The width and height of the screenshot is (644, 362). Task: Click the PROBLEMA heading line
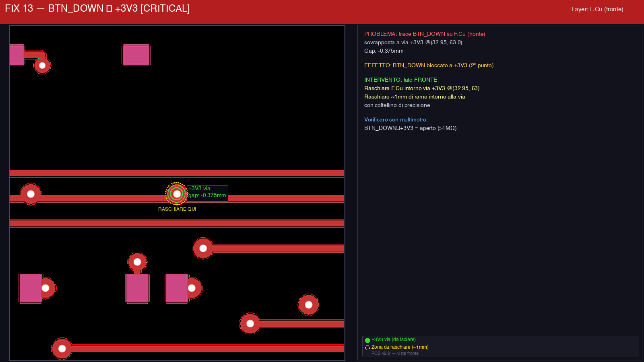[424, 34]
